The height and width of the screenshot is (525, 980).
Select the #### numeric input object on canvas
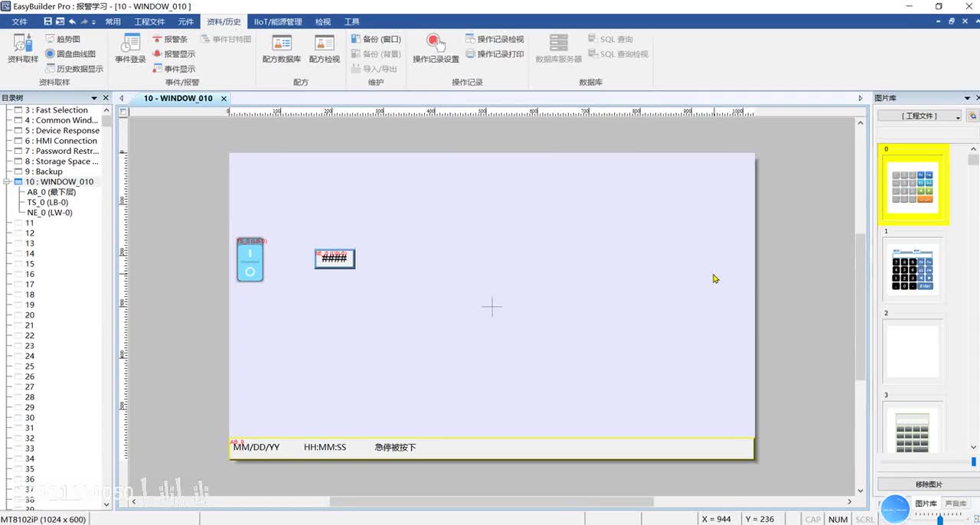[x=335, y=259]
